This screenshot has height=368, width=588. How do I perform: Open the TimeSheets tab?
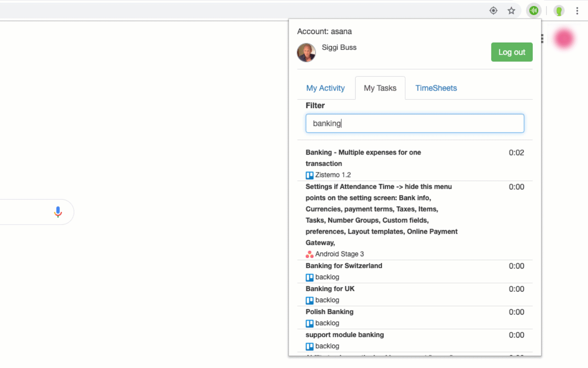(435, 88)
